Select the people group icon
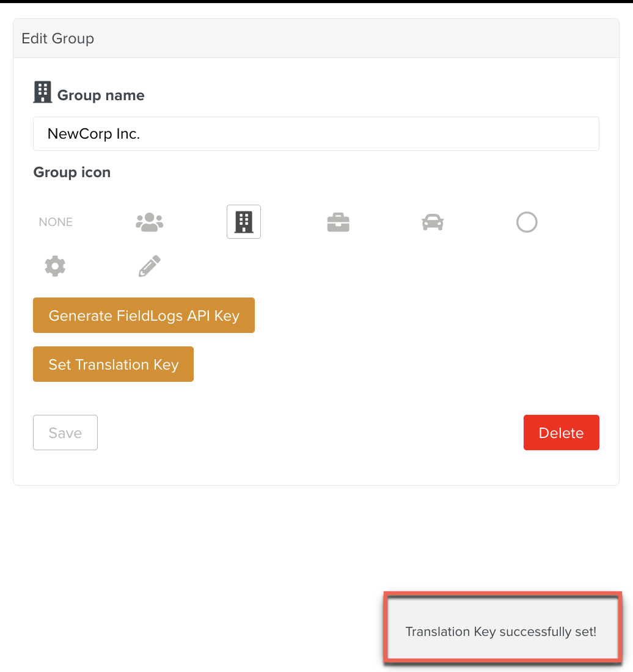Screen dimensions: 633x672 click(149, 222)
